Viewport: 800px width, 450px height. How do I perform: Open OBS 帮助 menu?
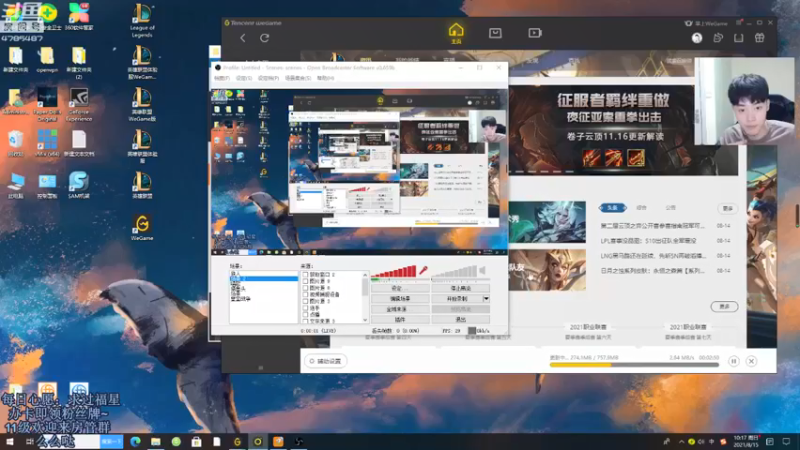325,78
